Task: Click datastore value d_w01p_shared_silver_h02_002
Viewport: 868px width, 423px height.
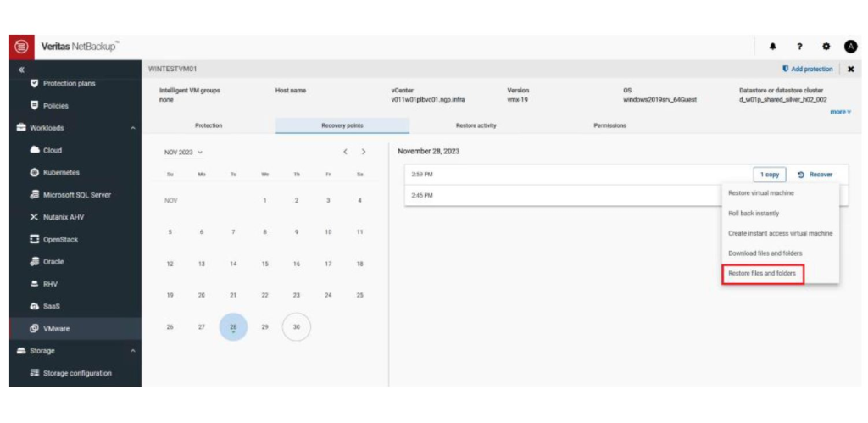Action: click(x=782, y=100)
